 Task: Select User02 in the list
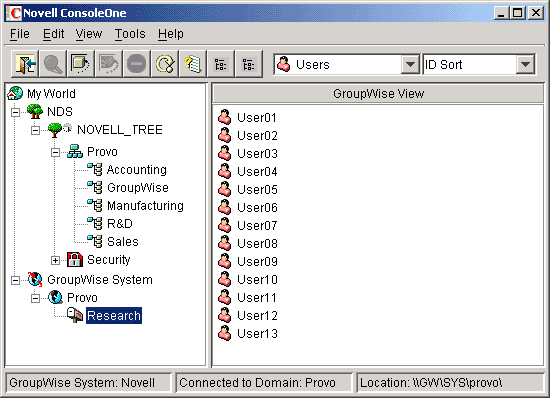(257, 135)
